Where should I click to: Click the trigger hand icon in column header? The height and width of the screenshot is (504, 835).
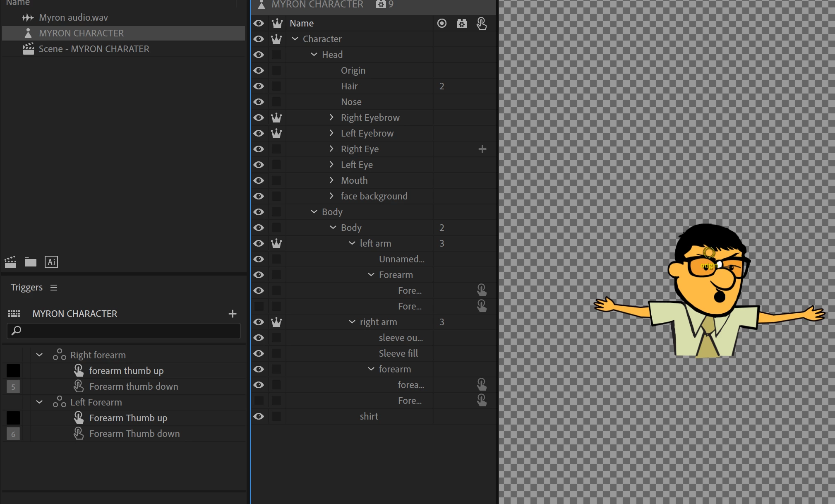(481, 23)
